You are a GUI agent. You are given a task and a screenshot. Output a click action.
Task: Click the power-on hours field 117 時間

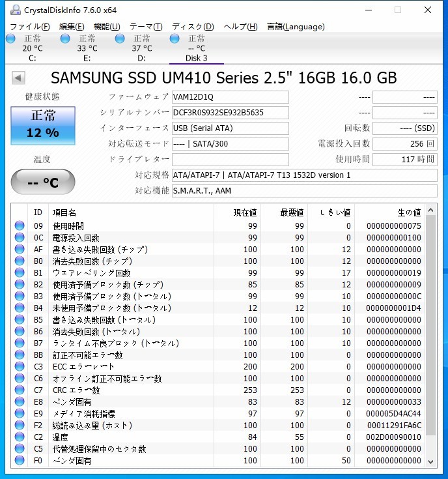405,160
